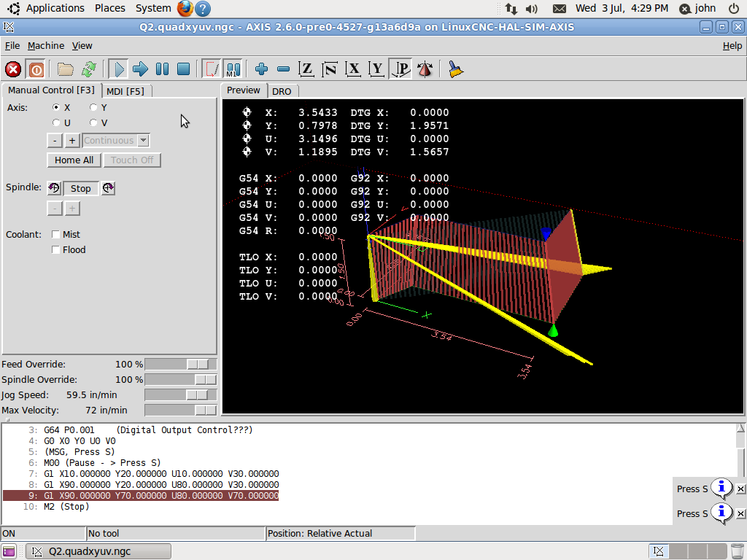Switch to front Y view
The height and width of the screenshot is (560, 747).
376,69
